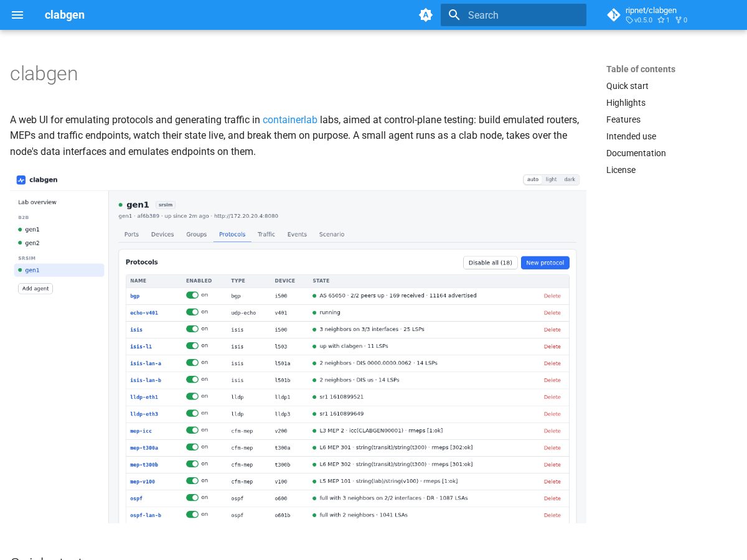Click the clabgen page heading

click(x=44, y=73)
